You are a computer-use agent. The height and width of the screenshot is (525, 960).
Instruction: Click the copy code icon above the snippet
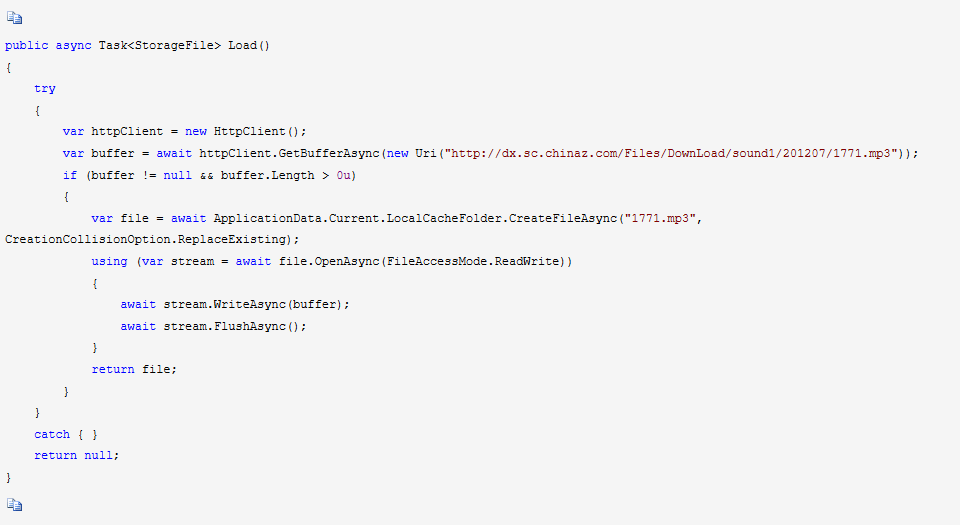pyautogui.click(x=13, y=18)
